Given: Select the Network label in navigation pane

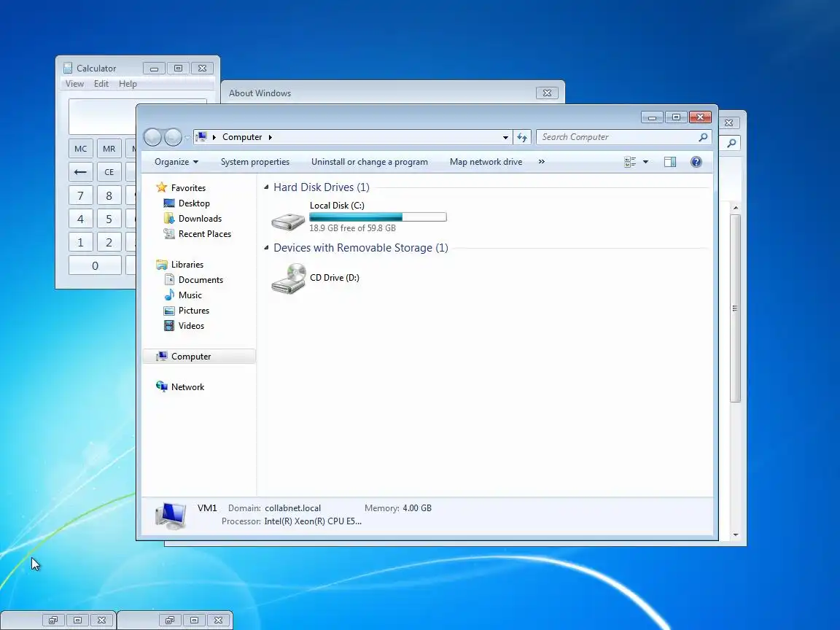Looking at the screenshot, I should click(187, 386).
